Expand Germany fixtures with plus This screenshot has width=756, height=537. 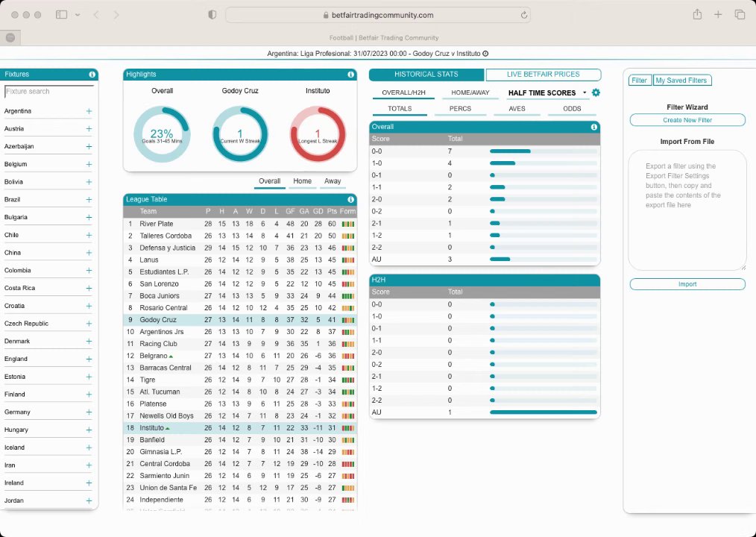tap(89, 412)
